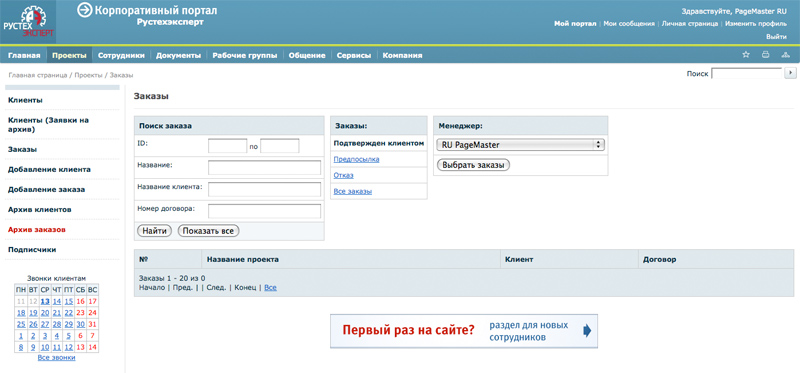The width and height of the screenshot is (800, 373).
Task: Click the Название input field
Action: tap(264, 167)
